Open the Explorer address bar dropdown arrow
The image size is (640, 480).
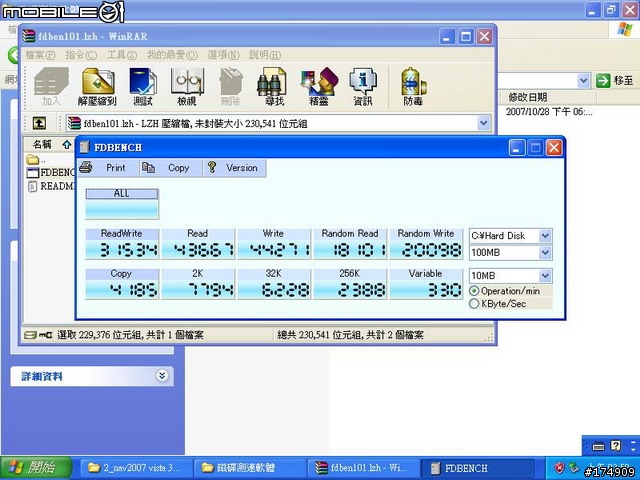(x=584, y=81)
